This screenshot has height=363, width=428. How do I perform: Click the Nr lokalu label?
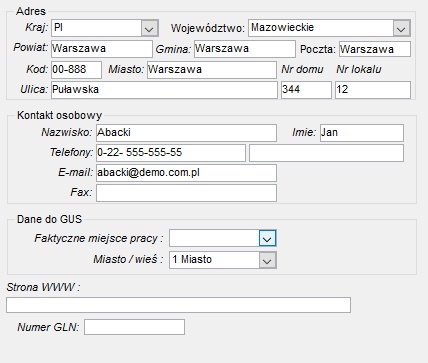[359, 69]
